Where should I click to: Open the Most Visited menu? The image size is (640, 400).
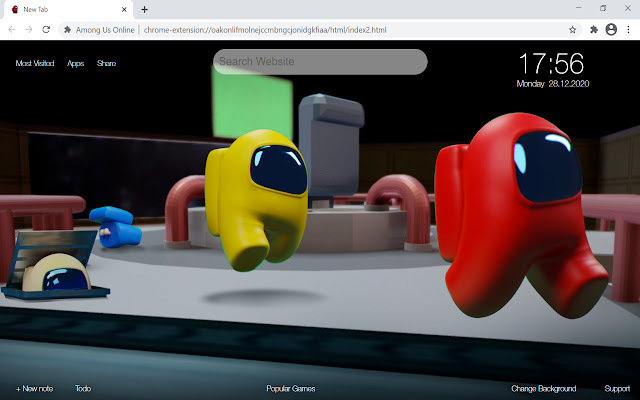point(35,63)
